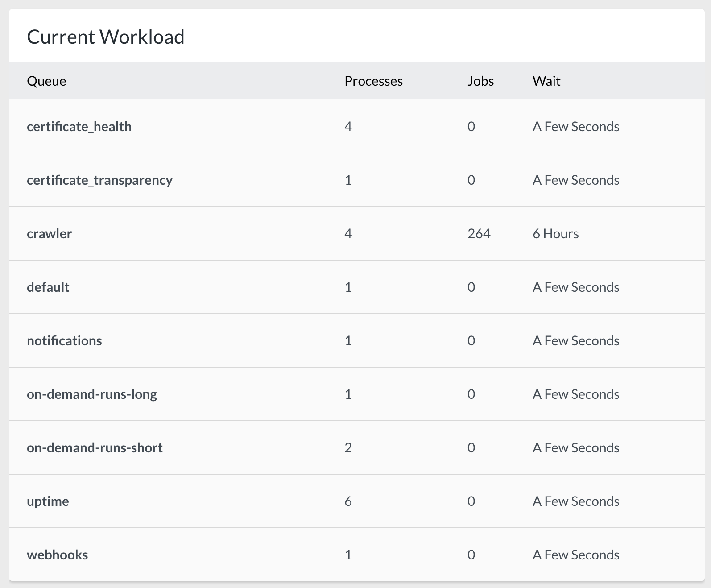This screenshot has width=711, height=588.
Task: Click the jobs value for on-demand-runs-long
Action: [471, 394]
